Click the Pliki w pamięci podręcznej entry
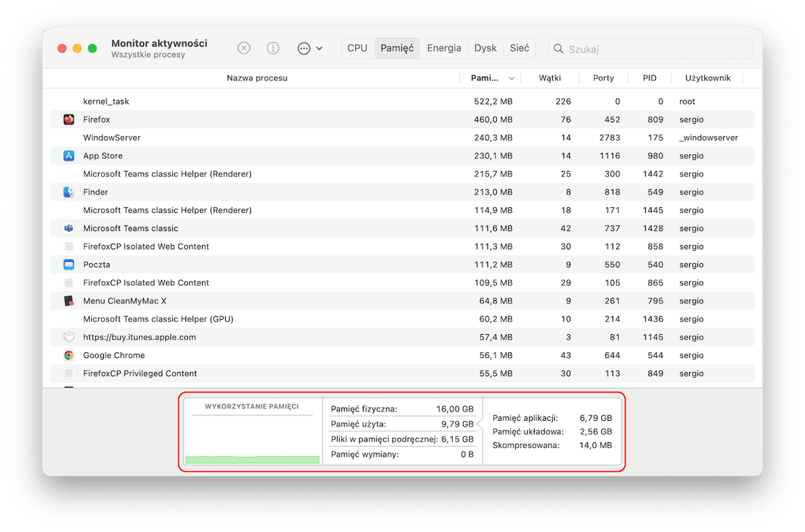The width and height of the screenshot is (805, 532). 402,439
